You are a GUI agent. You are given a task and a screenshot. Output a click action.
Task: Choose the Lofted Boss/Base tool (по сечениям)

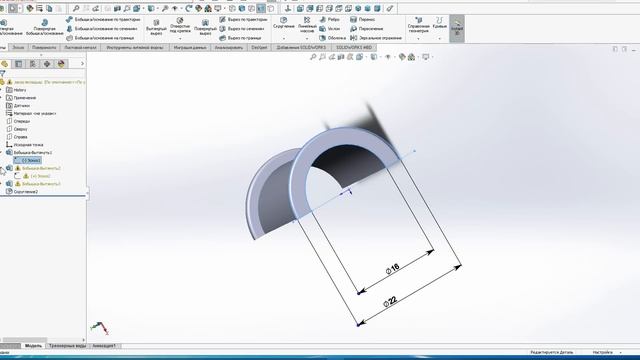coord(102,29)
